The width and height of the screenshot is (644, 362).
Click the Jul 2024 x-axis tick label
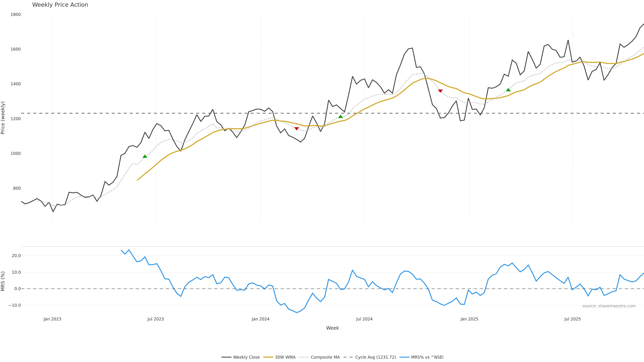(x=364, y=319)
